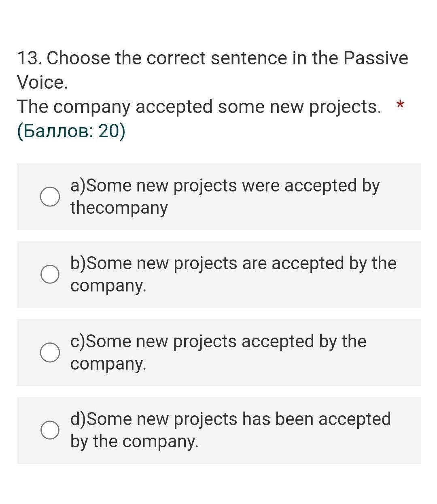Click the question number '13.'

click(x=30, y=58)
